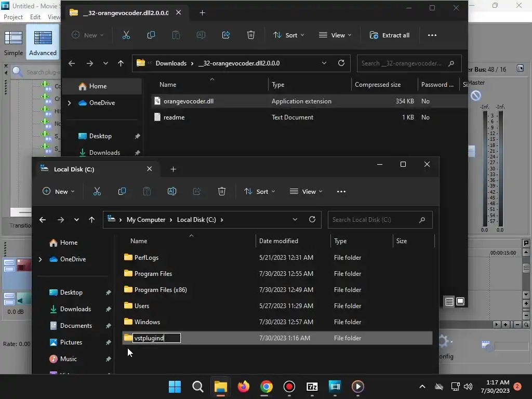
Task: Click Downloads in the zip breadcrumb path
Action: coord(171,63)
